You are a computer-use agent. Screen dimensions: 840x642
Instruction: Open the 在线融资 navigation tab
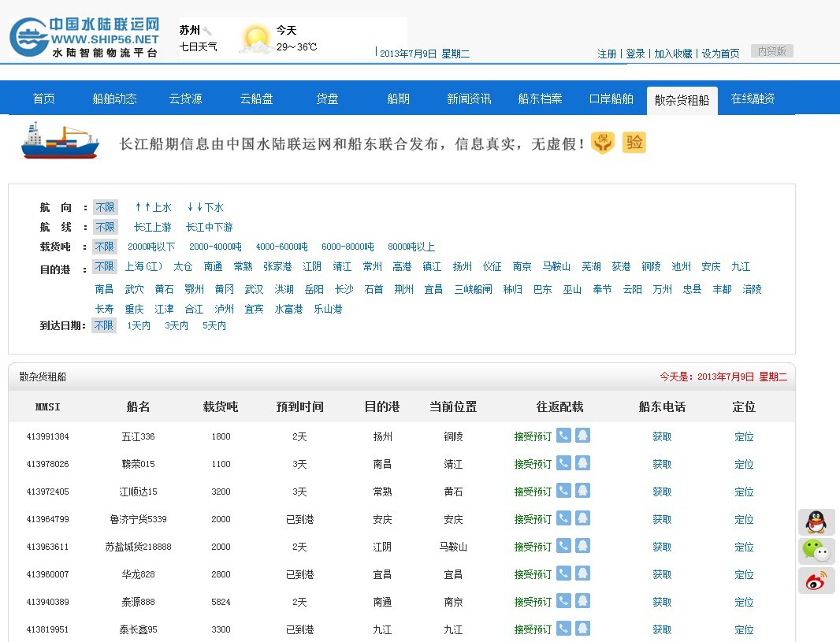(753, 98)
